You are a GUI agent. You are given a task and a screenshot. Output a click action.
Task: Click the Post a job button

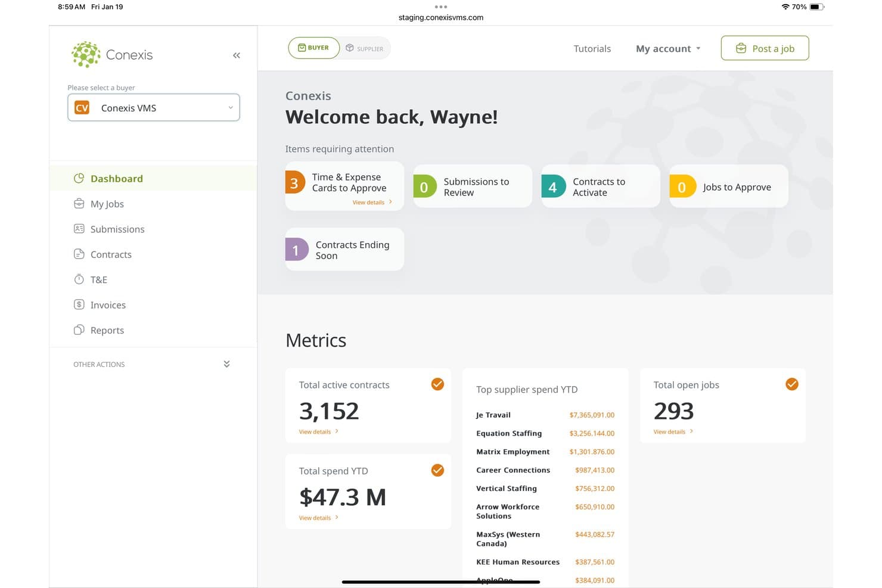click(x=765, y=48)
